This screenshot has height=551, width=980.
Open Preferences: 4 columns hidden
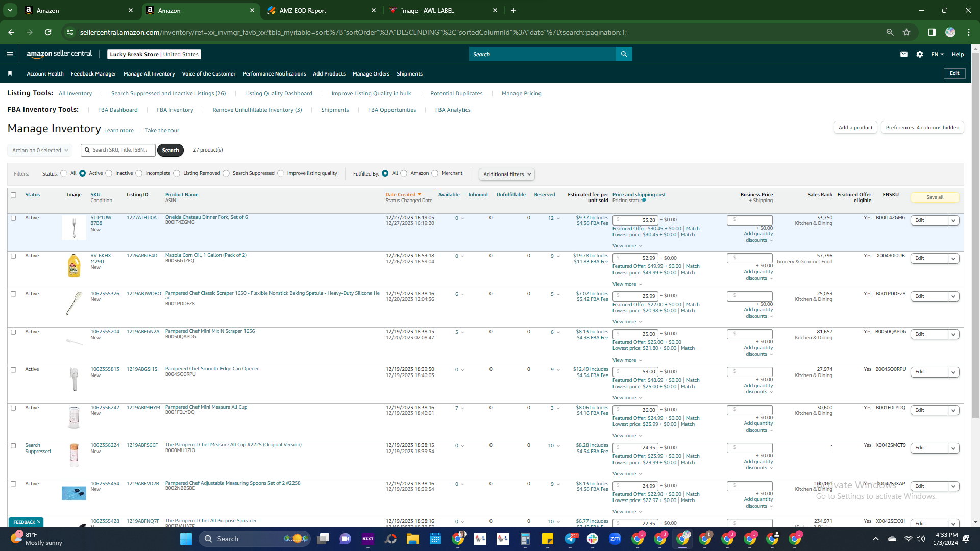point(922,128)
